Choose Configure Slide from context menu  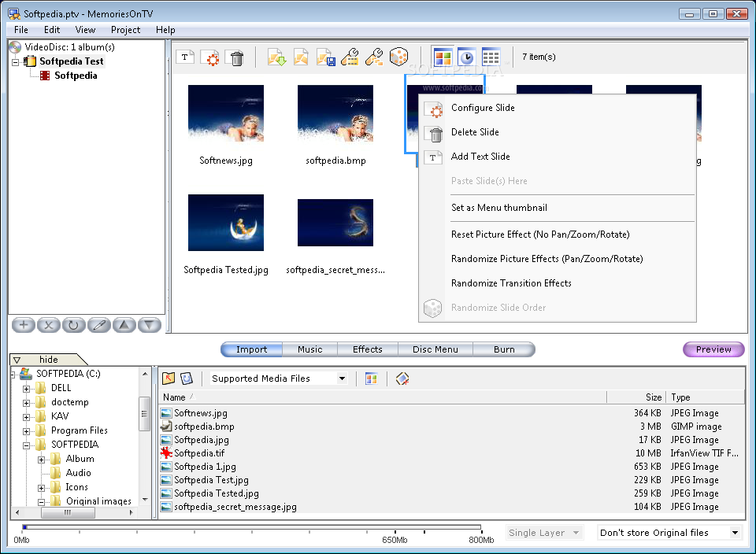pyautogui.click(x=558, y=108)
